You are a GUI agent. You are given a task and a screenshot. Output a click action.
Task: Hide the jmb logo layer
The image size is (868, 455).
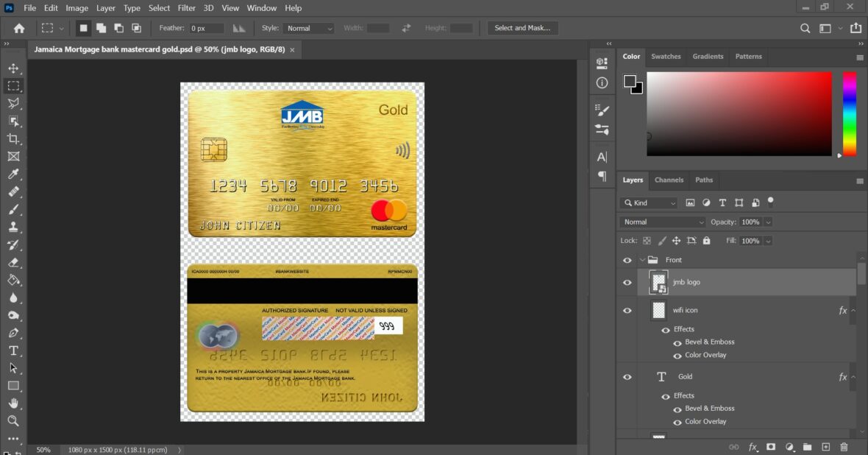pos(627,282)
